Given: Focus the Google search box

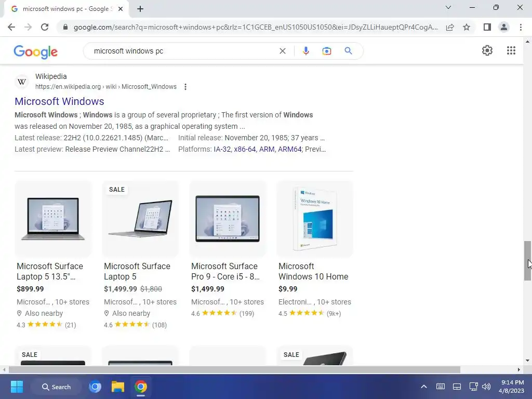Looking at the screenshot, I should pos(183,51).
